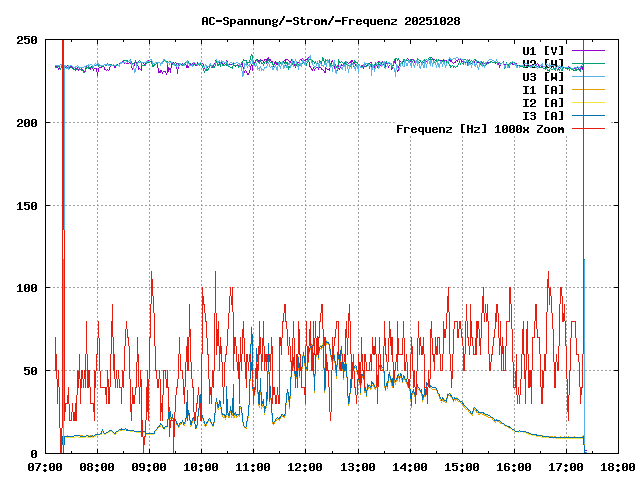640x480 pixels.
Task: Select the 100 y-axis tick label
Action: click(28, 288)
